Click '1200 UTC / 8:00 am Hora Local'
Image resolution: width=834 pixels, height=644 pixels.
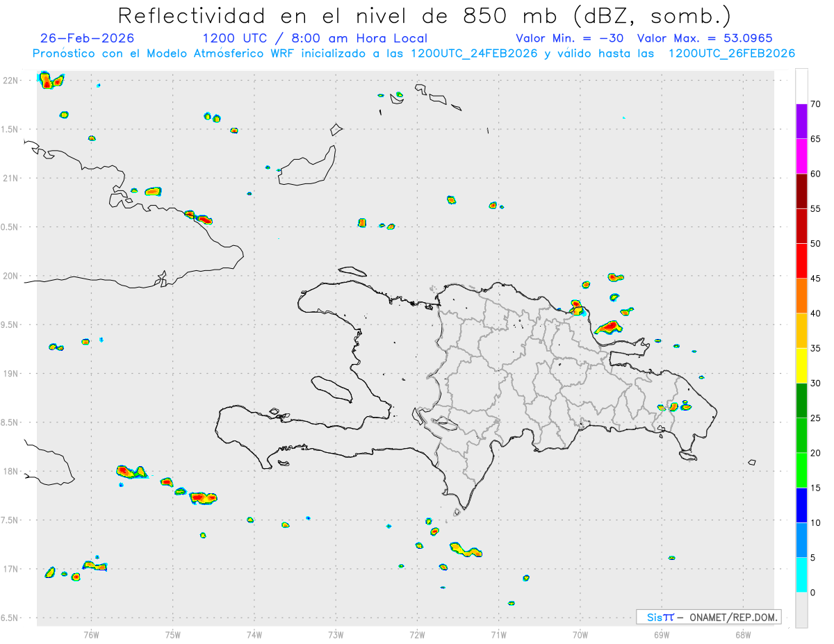point(315,38)
